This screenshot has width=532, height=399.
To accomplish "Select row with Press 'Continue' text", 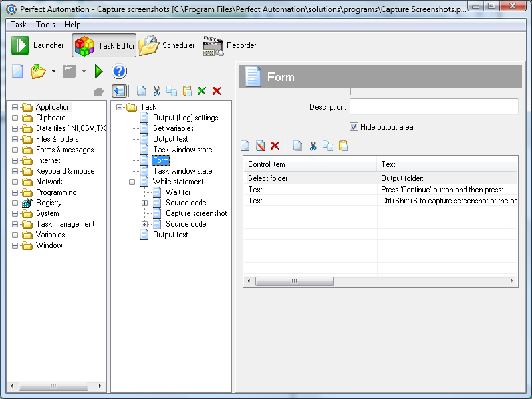I will tap(380, 190).
